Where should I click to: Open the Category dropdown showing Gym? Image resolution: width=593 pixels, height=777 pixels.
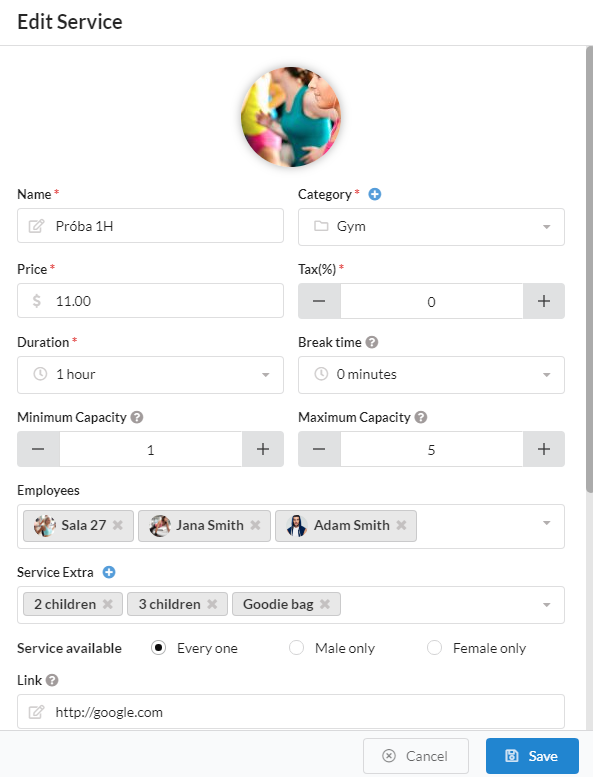click(431, 227)
